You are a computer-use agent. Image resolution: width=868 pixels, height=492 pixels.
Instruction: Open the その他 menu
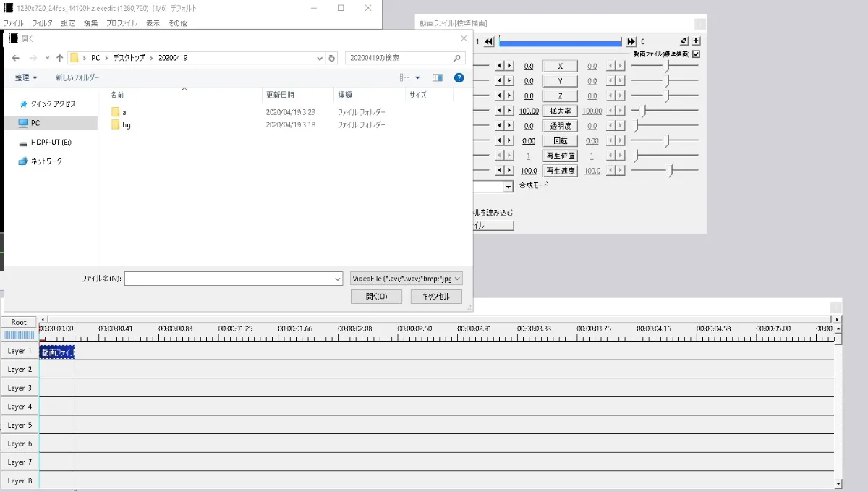click(177, 23)
